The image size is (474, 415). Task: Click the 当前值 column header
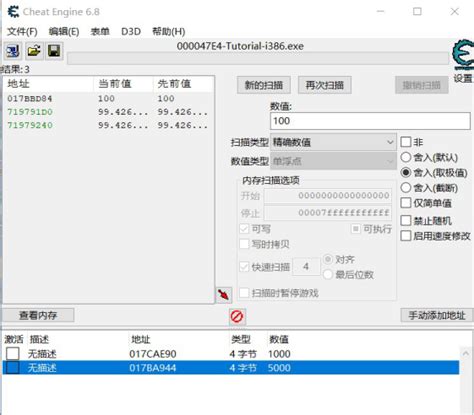pos(115,84)
